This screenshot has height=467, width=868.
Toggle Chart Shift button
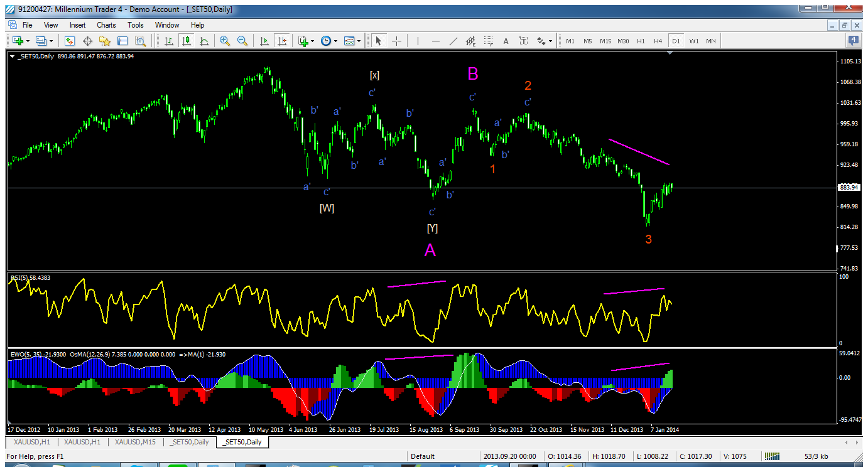click(282, 41)
